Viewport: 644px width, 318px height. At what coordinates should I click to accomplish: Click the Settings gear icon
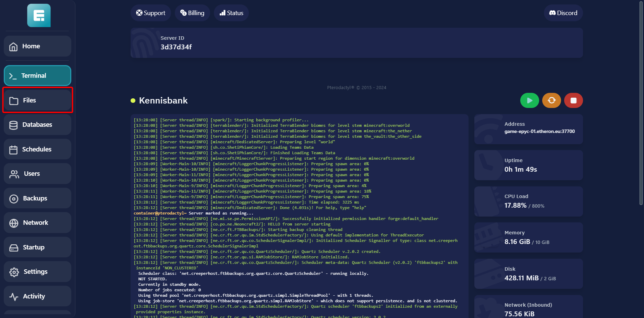coord(14,272)
